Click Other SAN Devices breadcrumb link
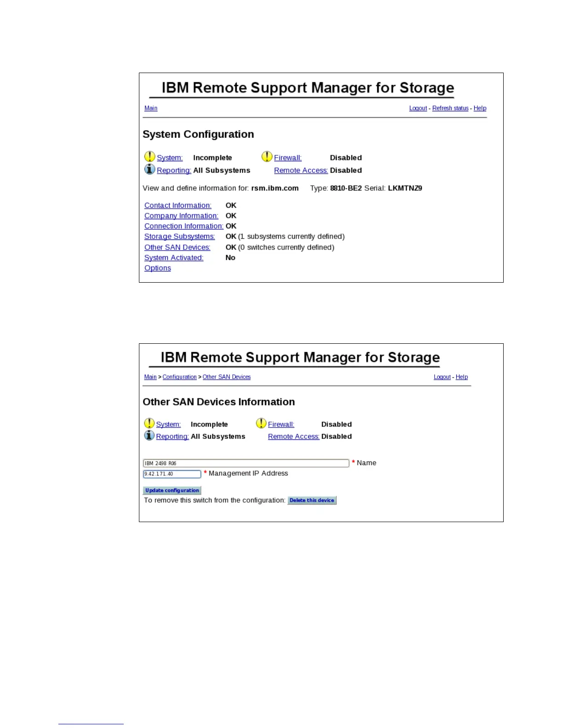The width and height of the screenshot is (563, 728). coord(227,377)
